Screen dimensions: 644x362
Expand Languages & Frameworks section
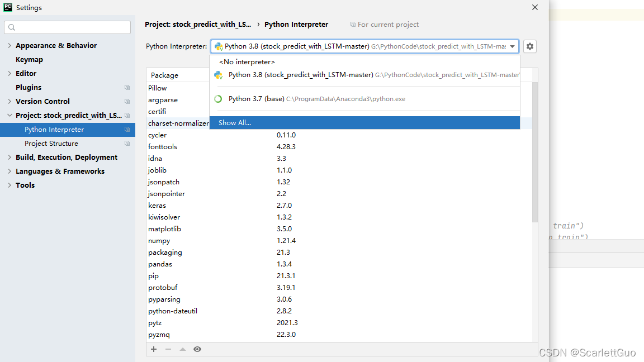tap(10, 171)
